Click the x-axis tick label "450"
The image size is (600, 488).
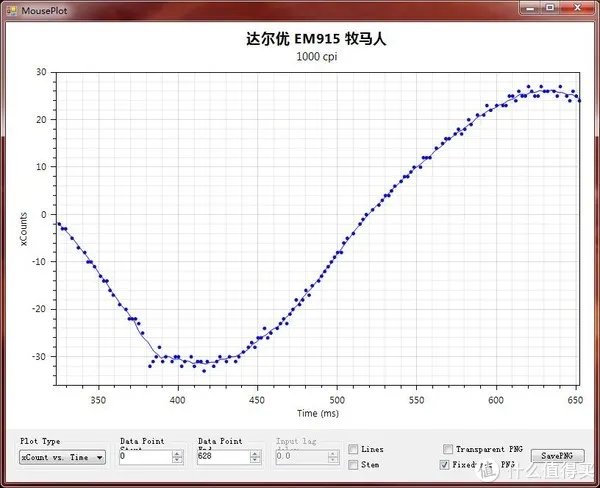tap(257, 400)
